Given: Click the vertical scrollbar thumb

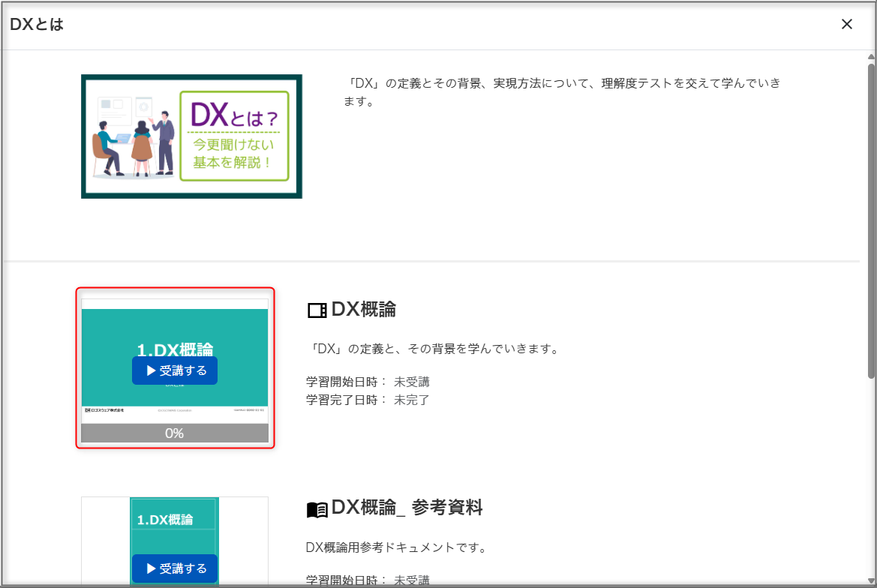Looking at the screenshot, I should tap(871, 220).
